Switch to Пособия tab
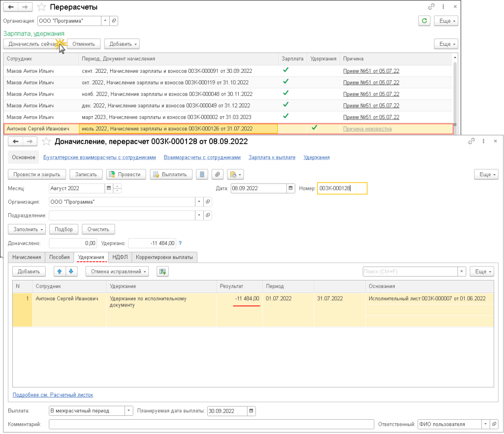504x434 pixels. [60, 257]
